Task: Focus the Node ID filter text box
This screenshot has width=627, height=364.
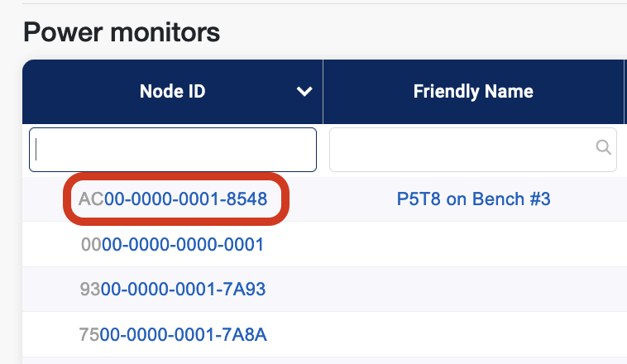Action: point(172,149)
